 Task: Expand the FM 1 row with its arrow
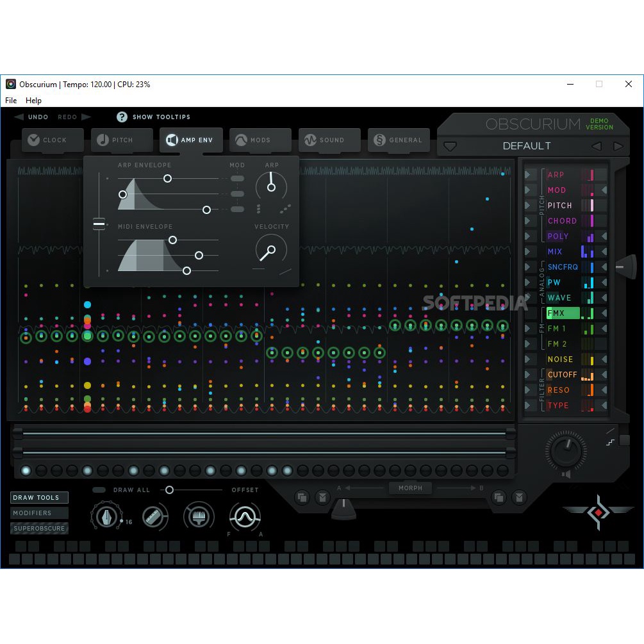click(x=527, y=329)
